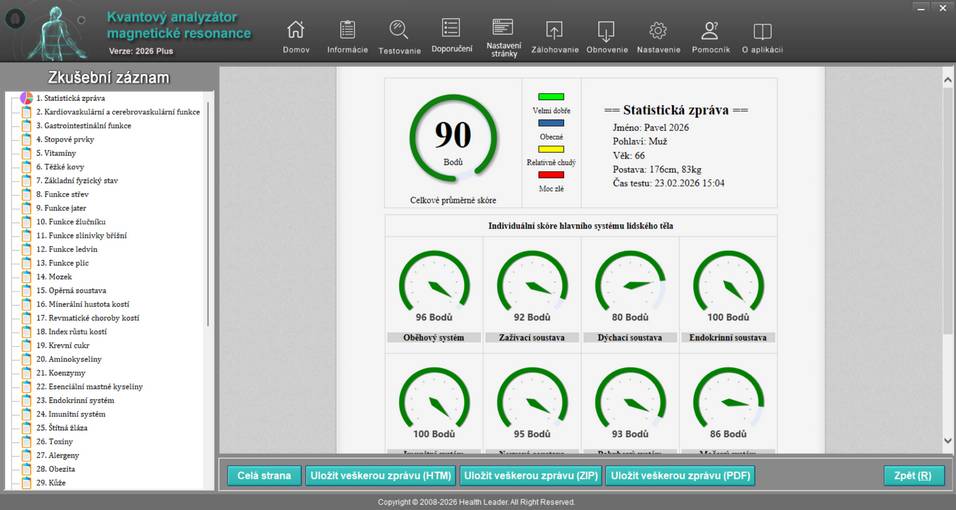The image size is (956, 510).
Task: Click Zažívací soustava 92 Bodů gauge
Action: click(532, 286)
